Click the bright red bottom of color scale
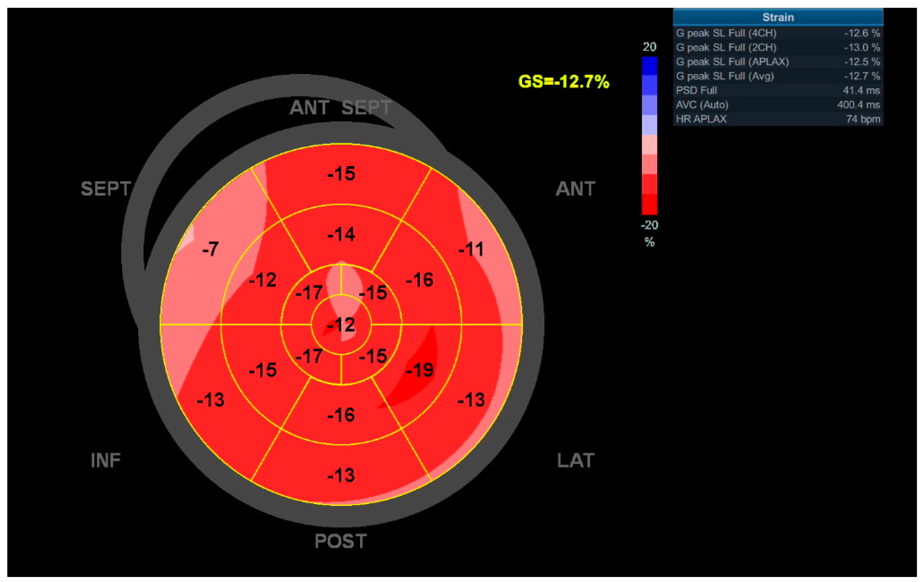The height and width of the screenshot is (582, 924). pyautogui.click(x=649, y=204)
